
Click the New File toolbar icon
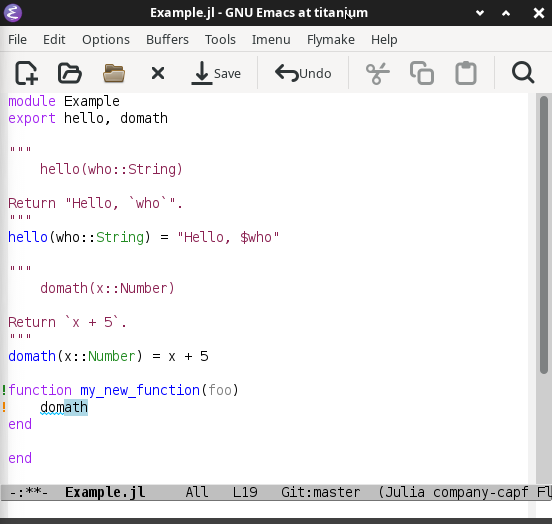26,73
